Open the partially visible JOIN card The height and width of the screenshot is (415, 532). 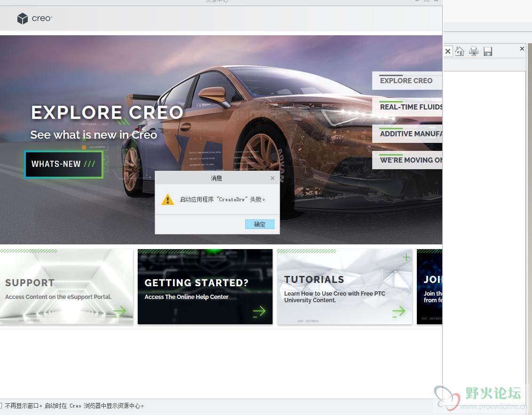click(430, 287)
